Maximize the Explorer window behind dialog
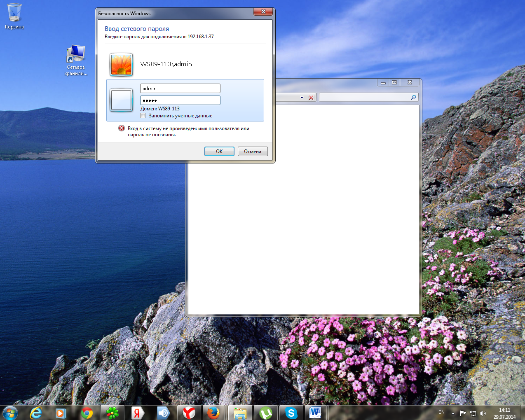Viewport: 525px width, 420px height. (x=394, y=82)
